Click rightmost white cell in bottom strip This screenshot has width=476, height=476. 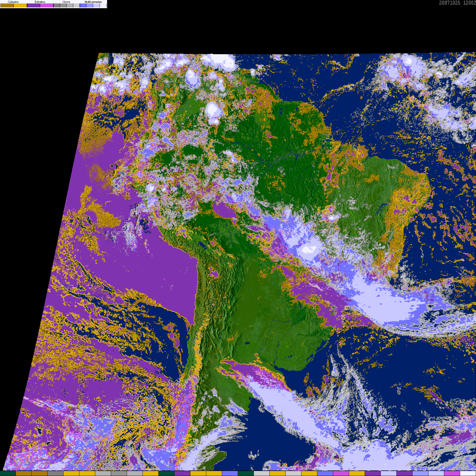pos(468,473)
